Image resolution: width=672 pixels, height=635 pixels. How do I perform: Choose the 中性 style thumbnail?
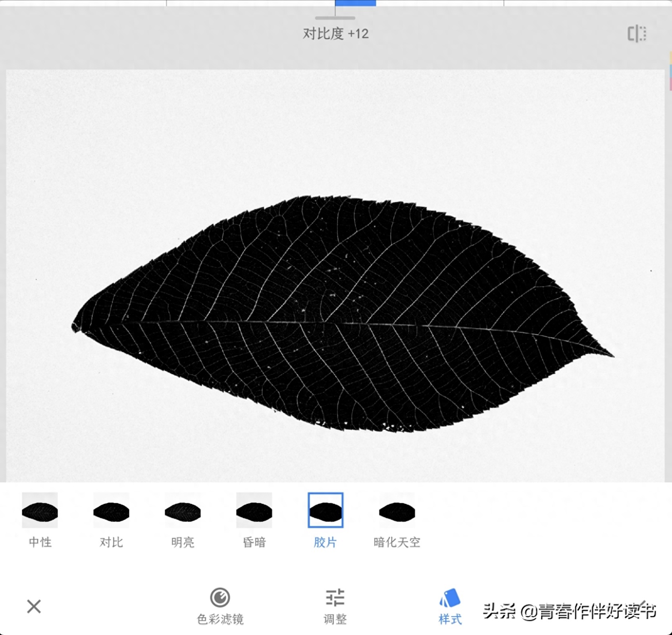click(40, 510)
